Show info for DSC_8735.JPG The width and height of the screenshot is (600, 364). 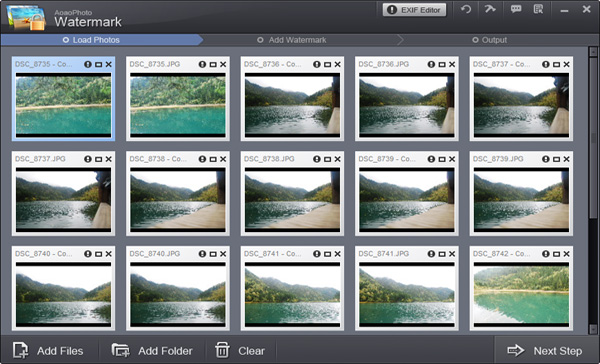[202, 64]
